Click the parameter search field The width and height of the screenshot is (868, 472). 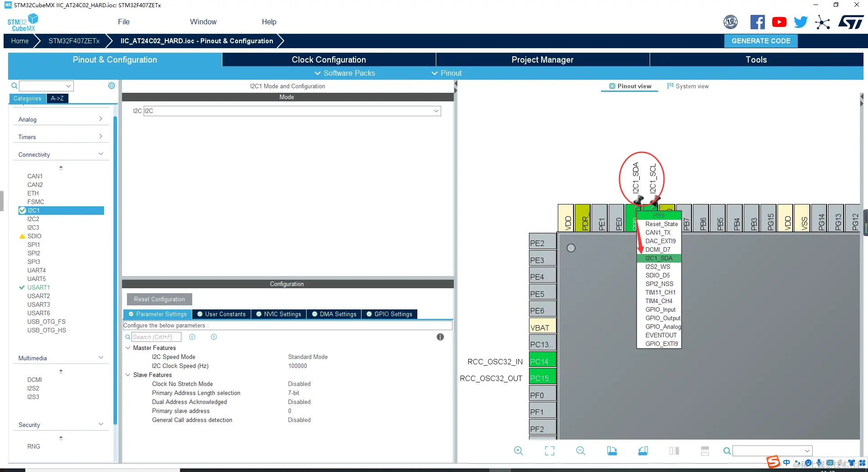pos(156,337)
